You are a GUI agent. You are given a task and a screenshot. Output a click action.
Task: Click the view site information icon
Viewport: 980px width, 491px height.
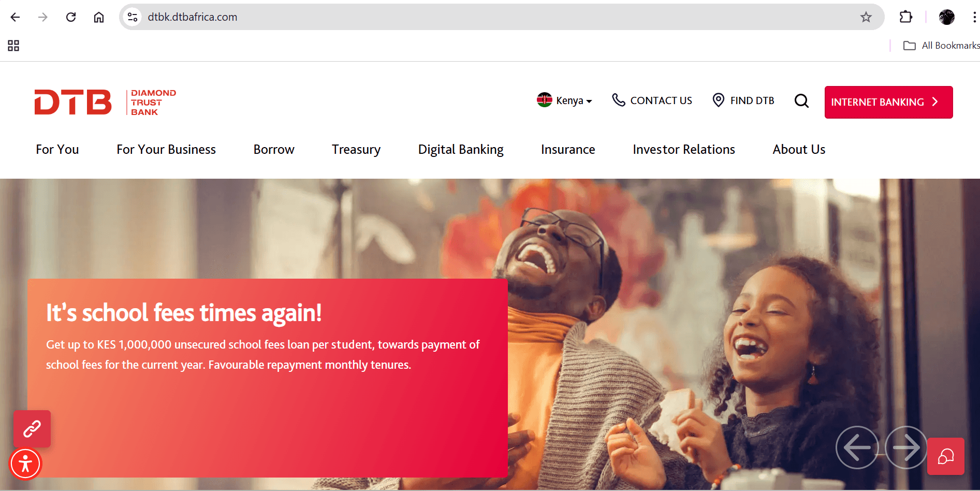133,17
